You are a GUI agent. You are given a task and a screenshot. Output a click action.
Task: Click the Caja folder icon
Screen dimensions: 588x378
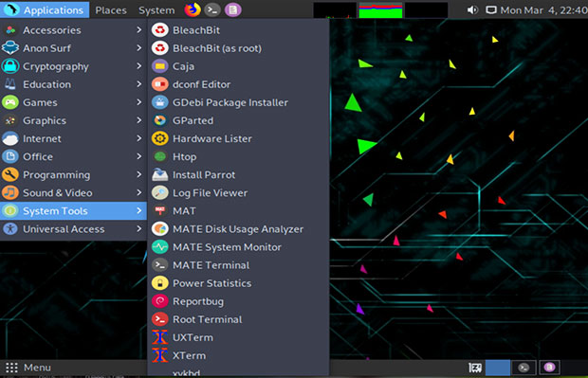coord(159,66)
